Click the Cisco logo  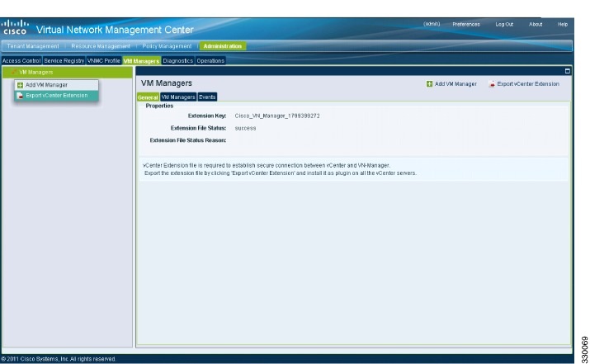coord(15,27)
